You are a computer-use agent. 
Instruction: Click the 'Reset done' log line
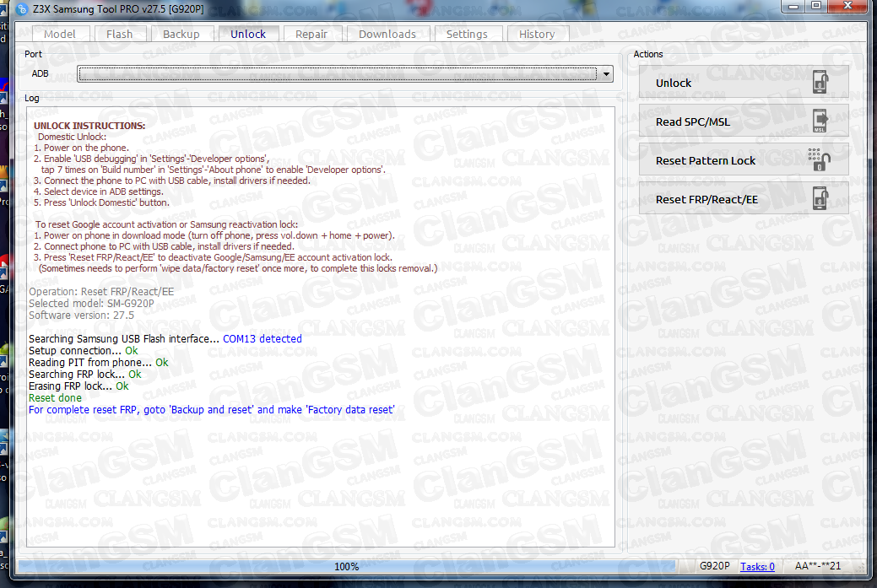point(55,398)
